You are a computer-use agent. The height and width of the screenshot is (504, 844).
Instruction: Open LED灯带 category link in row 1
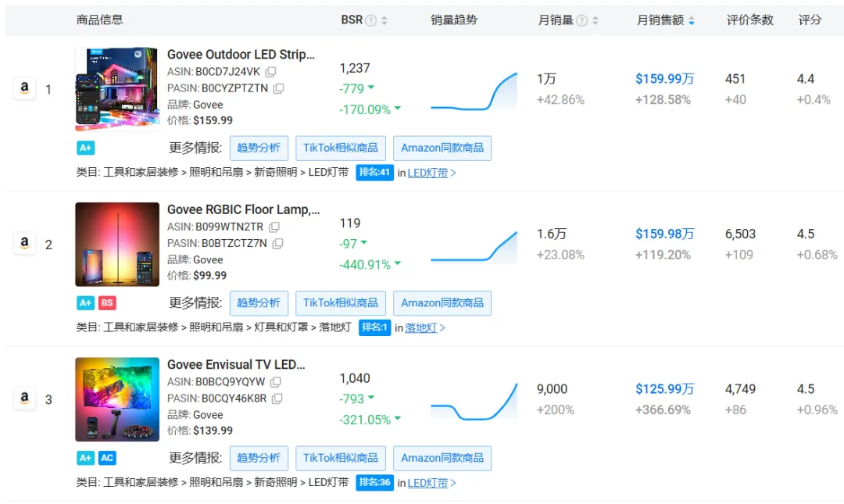point(428,173)
